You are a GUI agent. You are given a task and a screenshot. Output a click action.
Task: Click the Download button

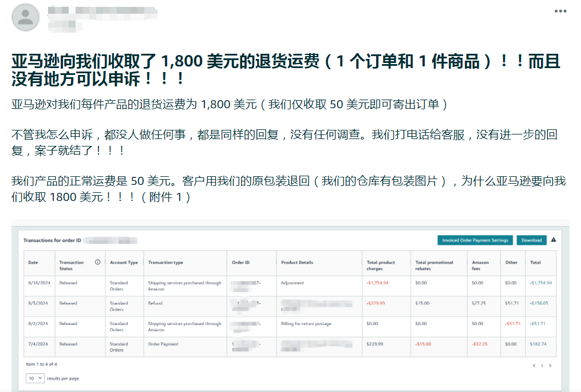click(x=531, y=240)
